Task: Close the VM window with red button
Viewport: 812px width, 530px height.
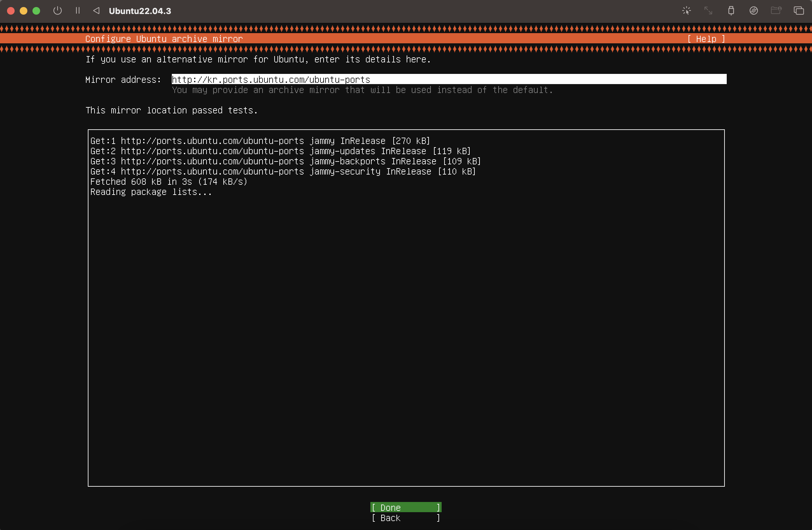Action: pyautogui.click(x=10, y=11)
